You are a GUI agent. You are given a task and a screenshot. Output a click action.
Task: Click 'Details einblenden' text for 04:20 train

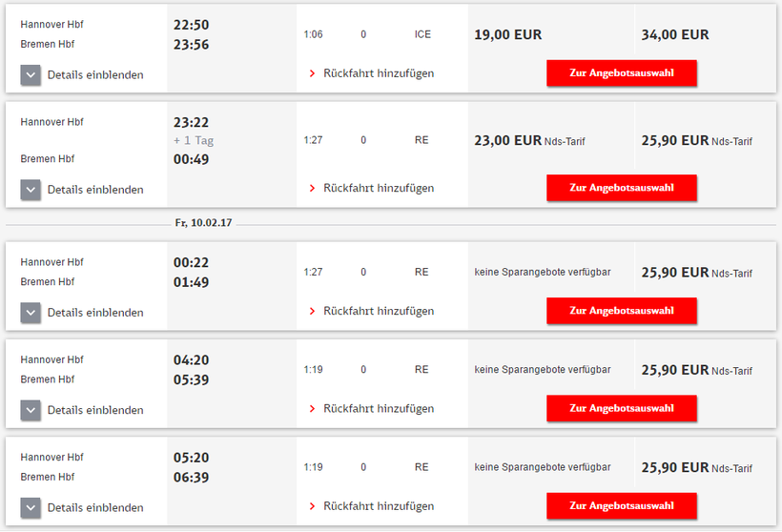coord(95,410)
